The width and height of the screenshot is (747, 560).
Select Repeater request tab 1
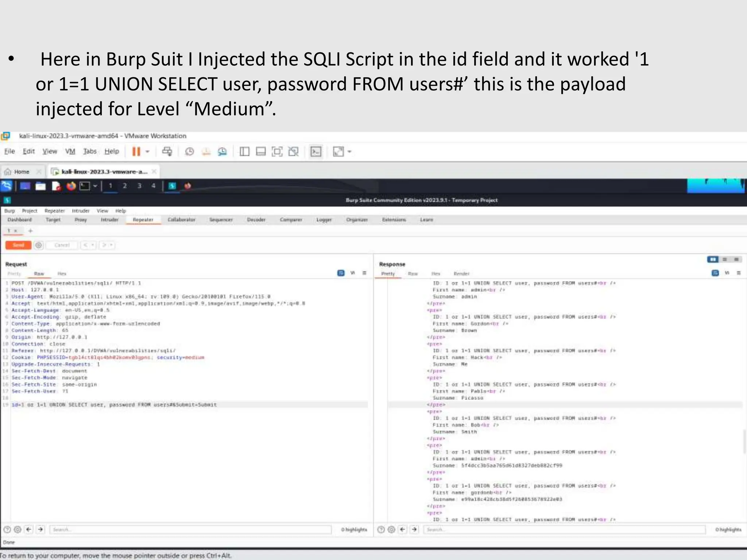[x=12, y=231]
